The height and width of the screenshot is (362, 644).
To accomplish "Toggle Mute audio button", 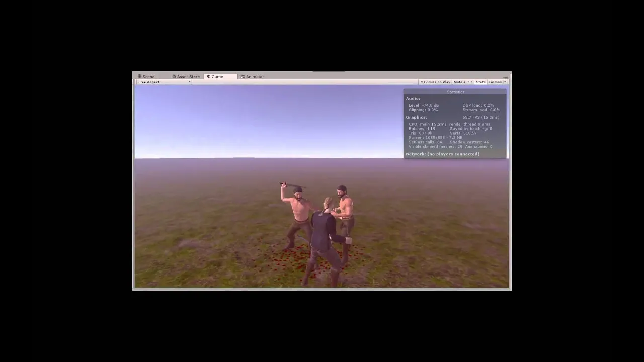I will click(x=463, y=82).
